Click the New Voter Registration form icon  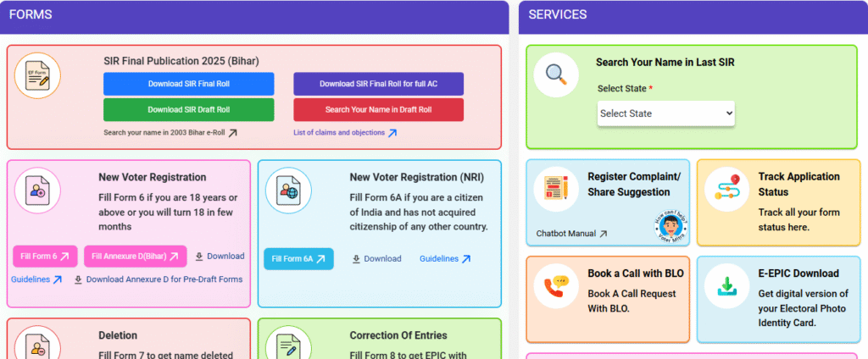pos(37,191)
